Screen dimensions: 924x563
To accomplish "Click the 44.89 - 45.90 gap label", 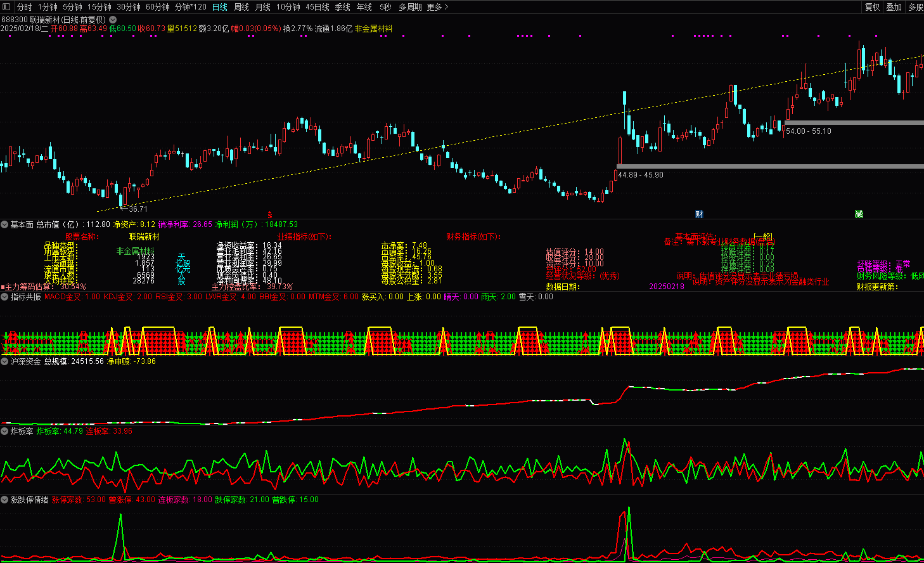I will 641,175.
